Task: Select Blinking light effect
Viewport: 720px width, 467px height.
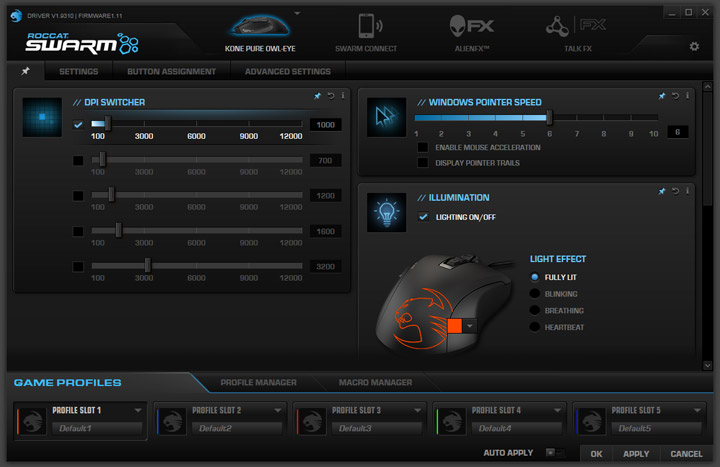Action: tap(534, 293)
